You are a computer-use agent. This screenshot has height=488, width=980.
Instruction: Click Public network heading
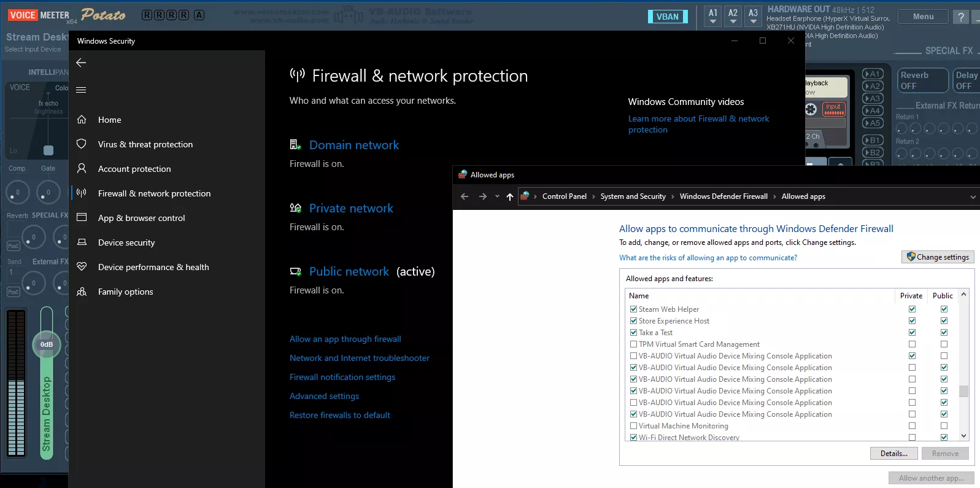click(349, 271)
